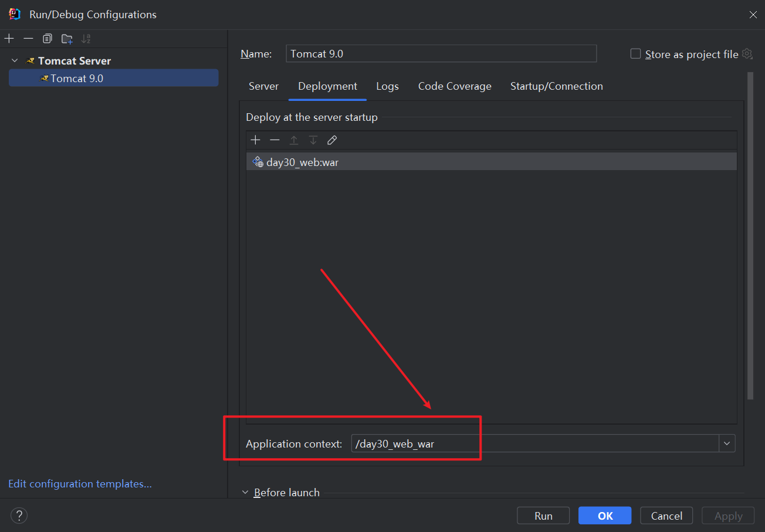Add a deployment artifact with the plus icon

tap(255, 140)
